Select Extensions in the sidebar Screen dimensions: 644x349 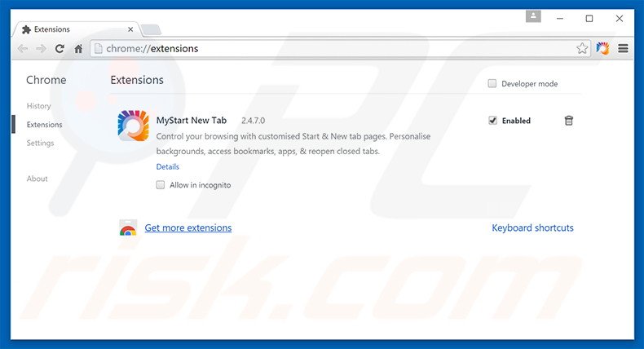[x=44, y=125]
